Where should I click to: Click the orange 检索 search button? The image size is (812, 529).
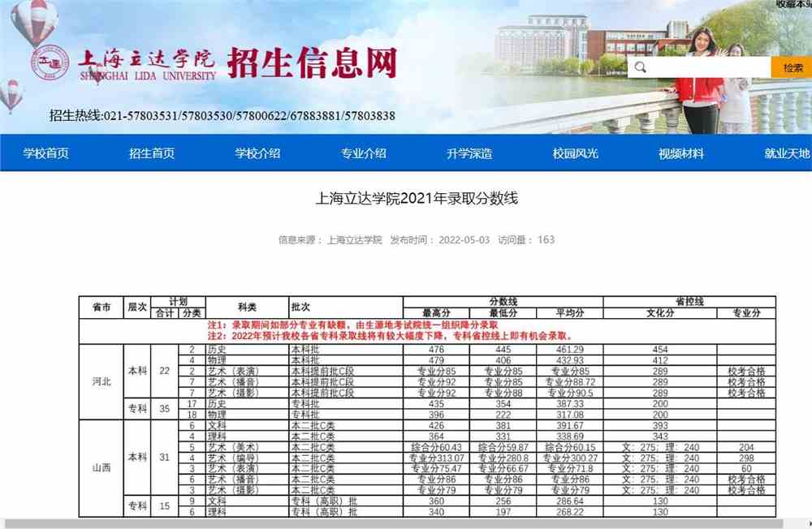(x=793, y=68)
